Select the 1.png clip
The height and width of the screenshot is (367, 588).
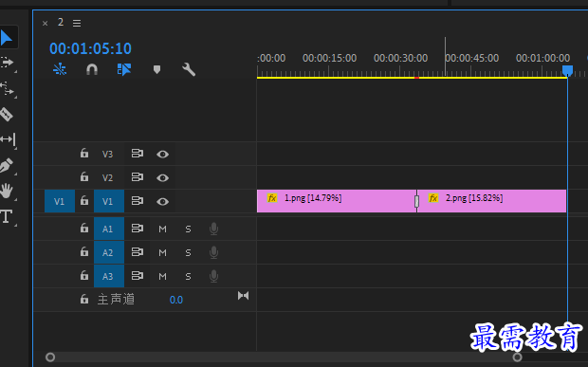(337, 201)
